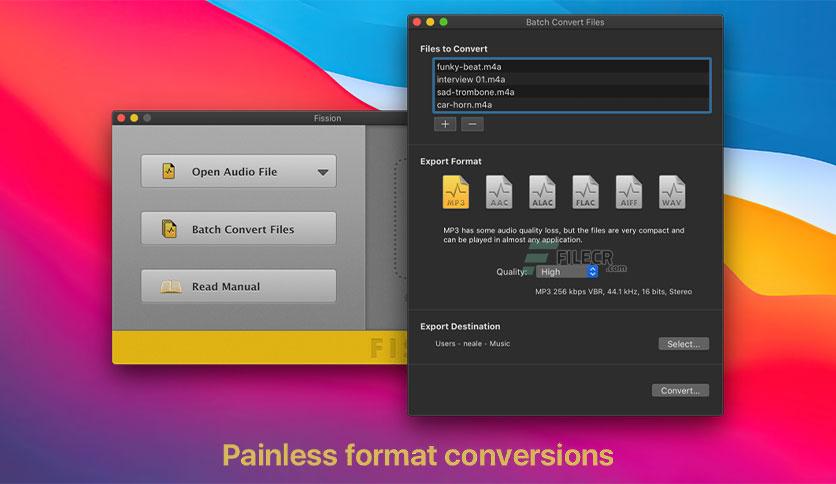Choose the AAC export format icon

[499, 192]
